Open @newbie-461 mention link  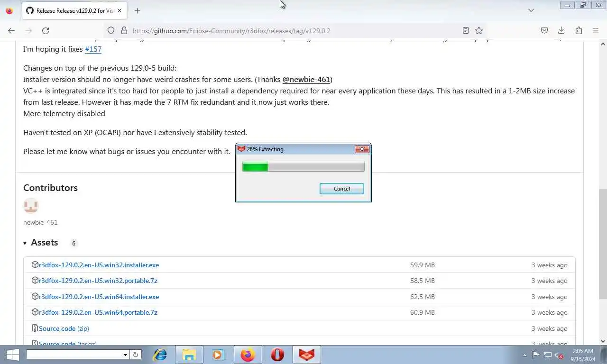[x=306, y=79]
